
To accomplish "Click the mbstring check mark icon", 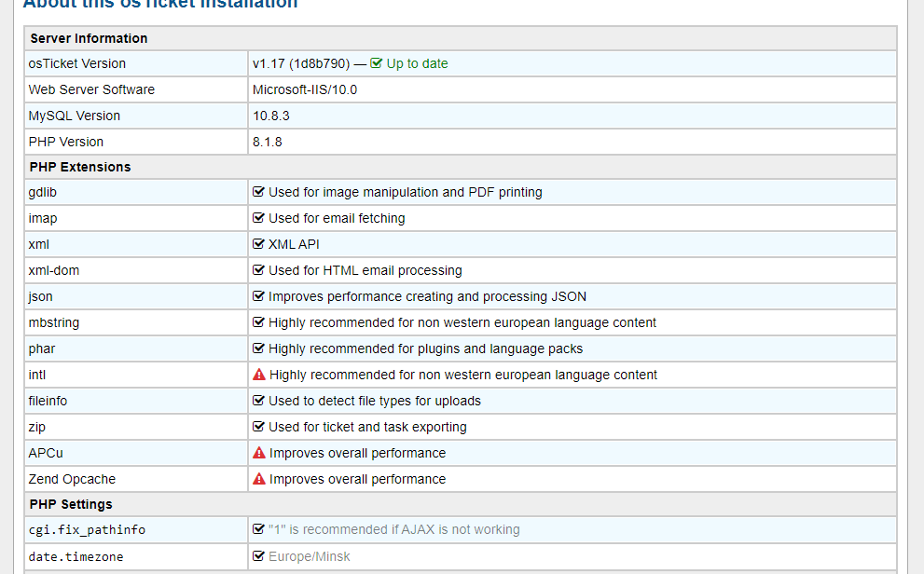I will pyautogui.click(x=258, y=322).
